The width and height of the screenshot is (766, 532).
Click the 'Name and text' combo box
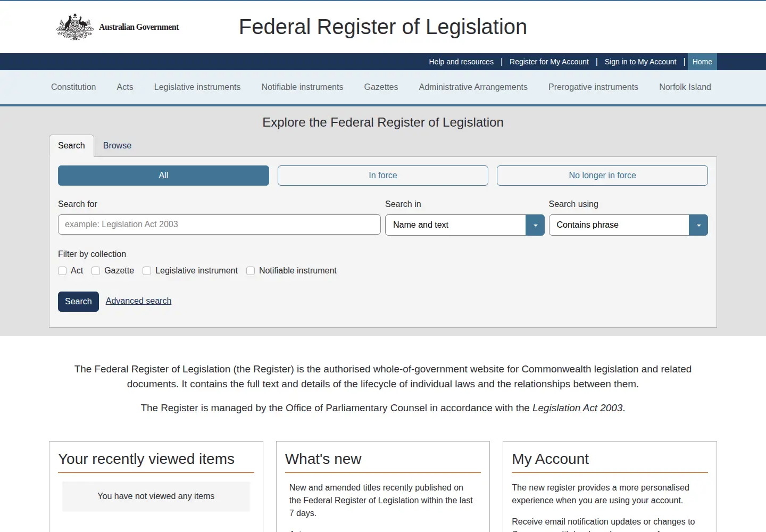click(x=465, y=225)
